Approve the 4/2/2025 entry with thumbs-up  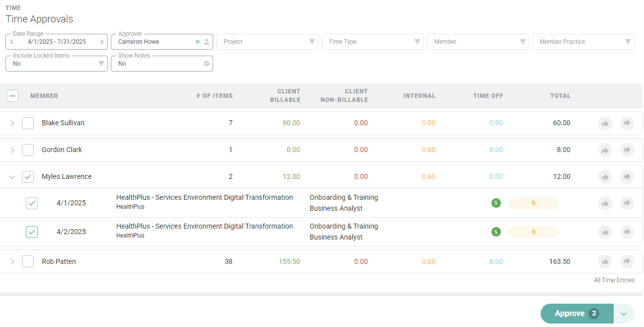pyautogui.click(x=605, y=232)
